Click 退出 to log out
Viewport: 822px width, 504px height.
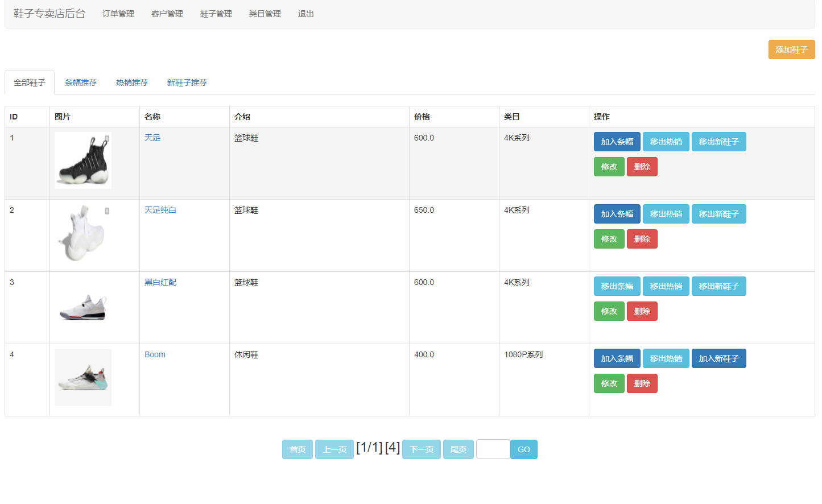point(305,14)
